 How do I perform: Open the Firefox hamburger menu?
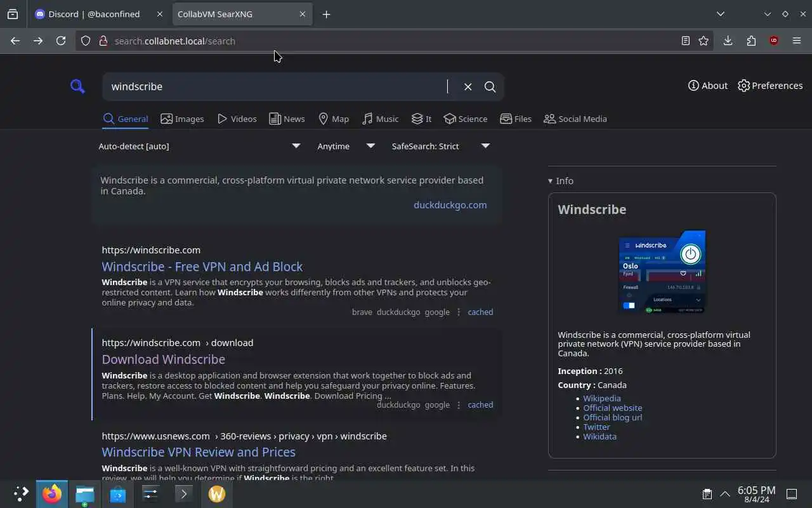click(x=797, y=41)
